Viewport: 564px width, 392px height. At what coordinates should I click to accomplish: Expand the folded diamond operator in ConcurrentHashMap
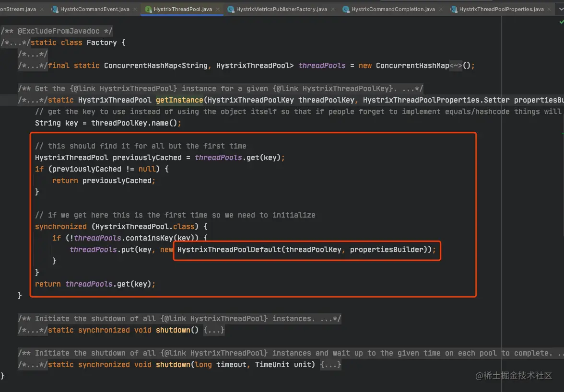[456, 65]
